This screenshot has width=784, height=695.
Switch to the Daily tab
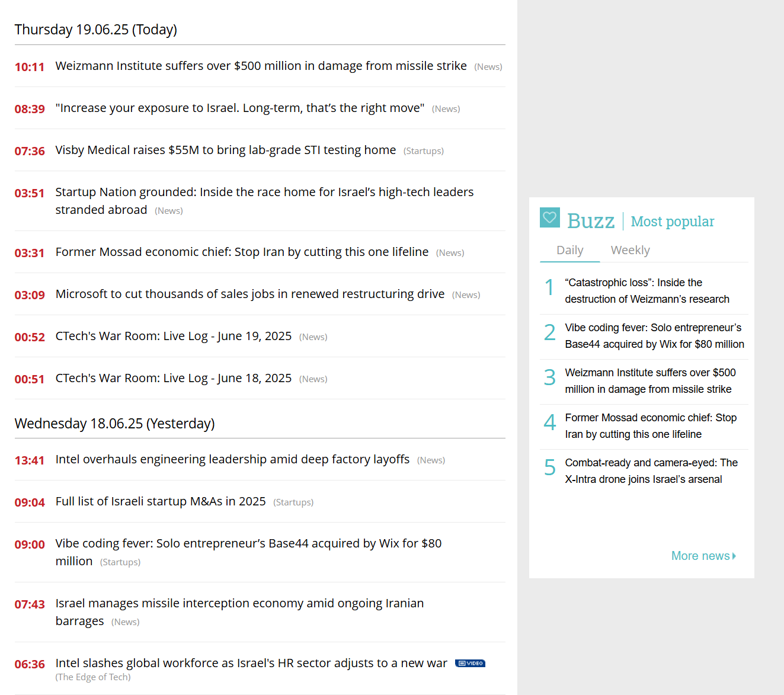569,250
